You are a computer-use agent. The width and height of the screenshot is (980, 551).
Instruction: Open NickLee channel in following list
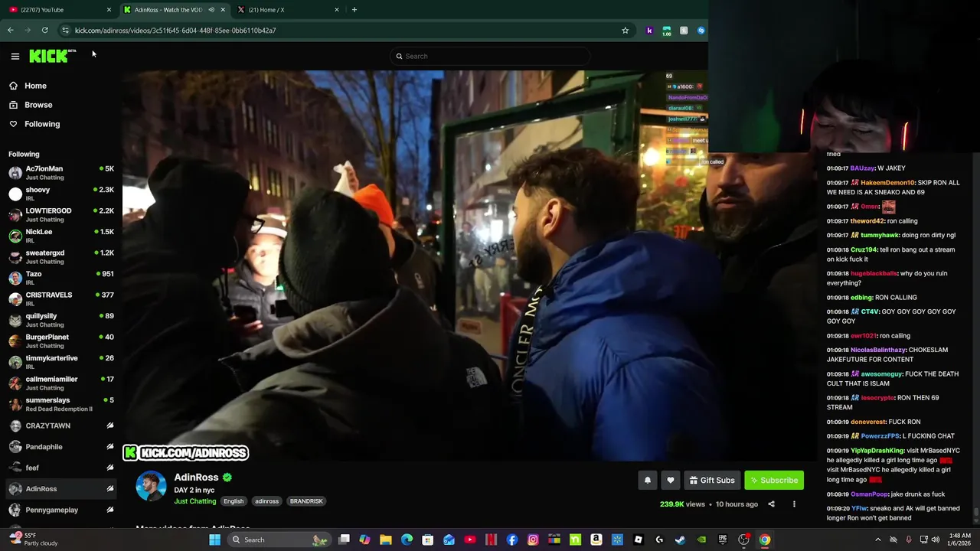(60, 236)
